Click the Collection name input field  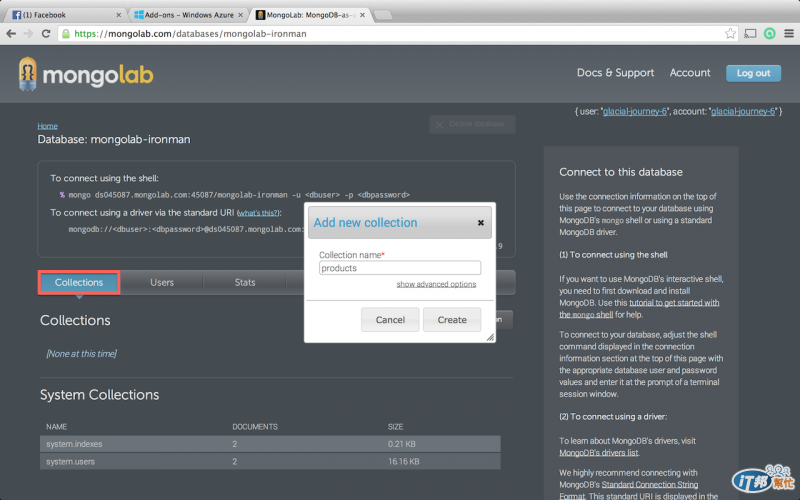pyautogui.click(x=399, y=268)
